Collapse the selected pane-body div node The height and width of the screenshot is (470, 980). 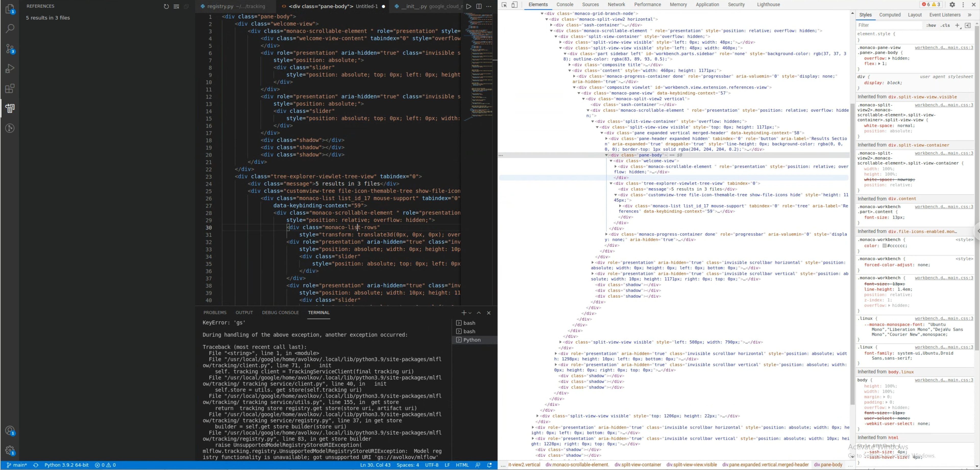tap(606, 155)
